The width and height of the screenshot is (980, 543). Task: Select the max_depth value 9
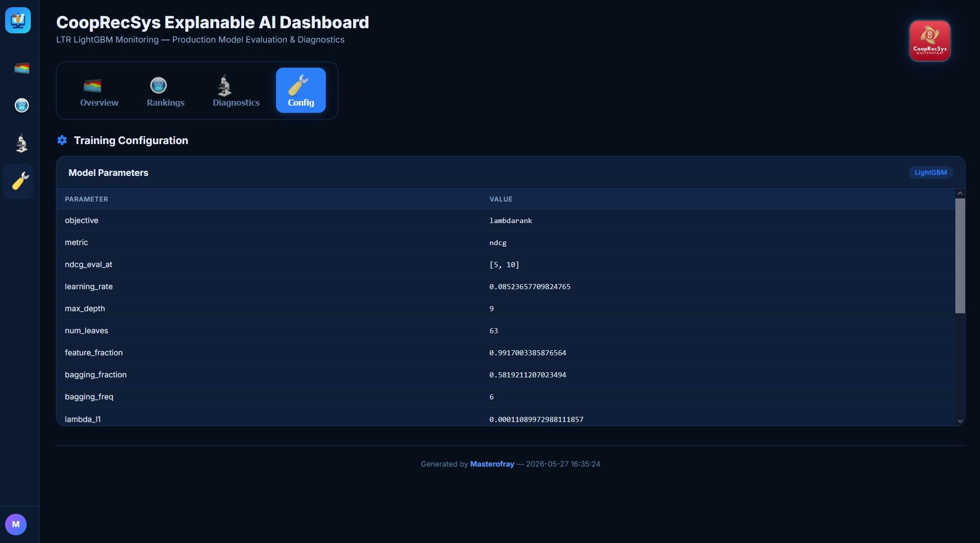coord(492,309)
